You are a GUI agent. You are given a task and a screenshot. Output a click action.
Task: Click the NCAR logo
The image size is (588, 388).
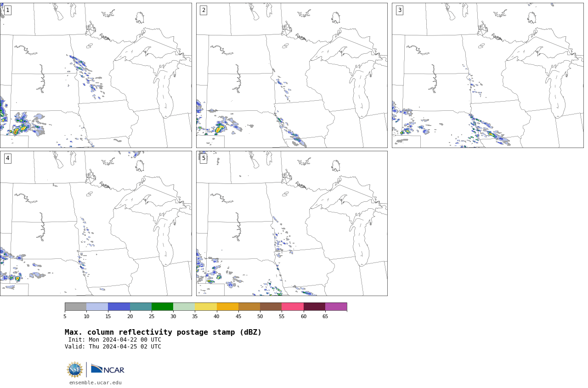tap(107, 369)
